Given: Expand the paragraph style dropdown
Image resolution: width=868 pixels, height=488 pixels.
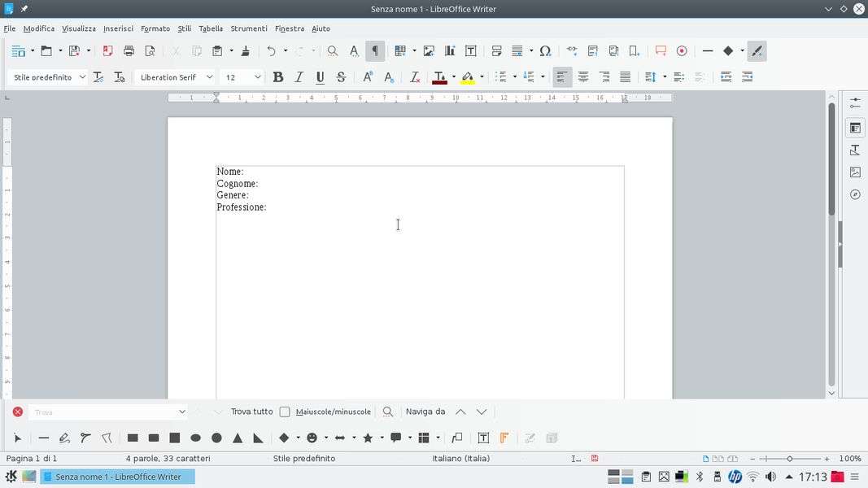Looking at the screenshot, I should click(x=82, y=77).
